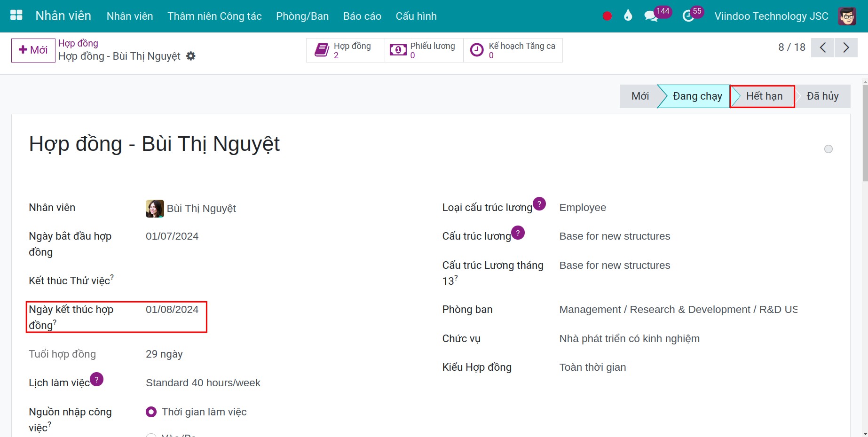868x437 pixels.
Task: Edit Ngày kết thúc hợp đồng date 01/08/2024
Action: click(x=172, y=310)
